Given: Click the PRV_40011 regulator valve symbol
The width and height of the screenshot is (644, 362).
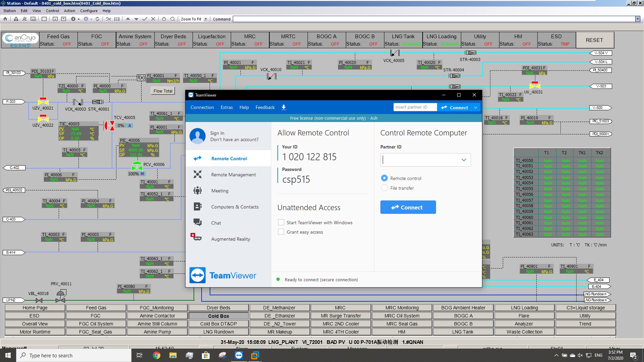Looking at the screenshot, I should coord(61,296).
